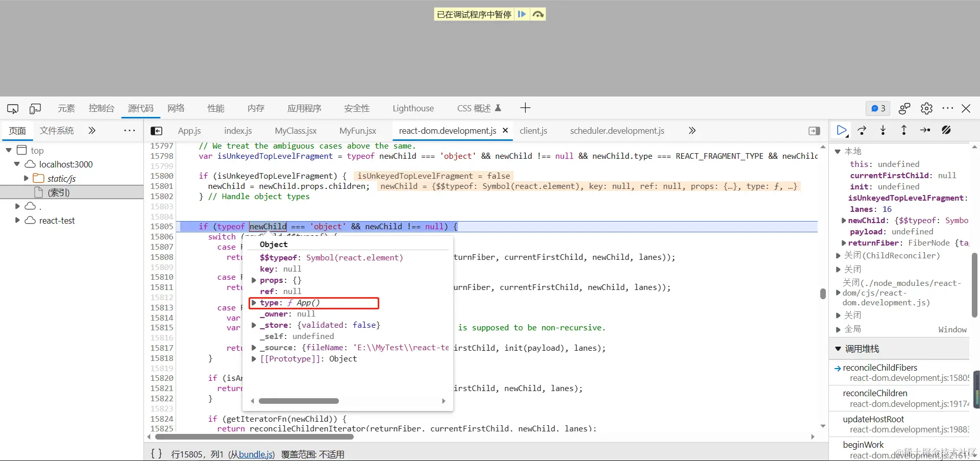The image size is (980, 461).
Task: Click tooltip horizontal scrollbar thumb
Action: 299,401
